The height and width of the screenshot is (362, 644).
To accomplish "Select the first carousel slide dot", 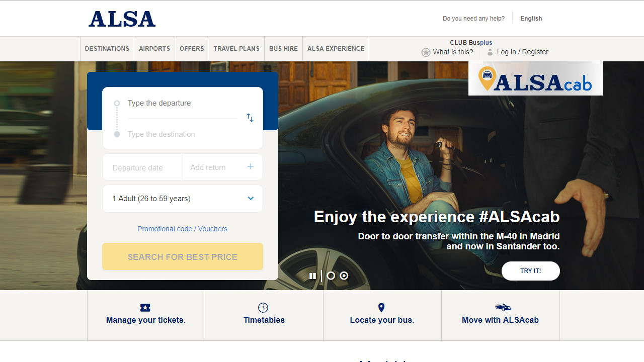I will click(x=331, y=276).
